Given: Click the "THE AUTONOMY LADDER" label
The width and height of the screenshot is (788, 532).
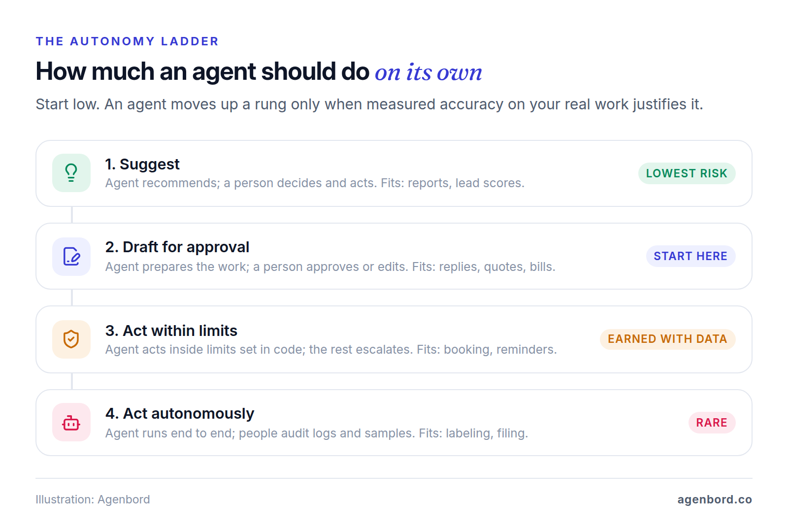Looking at the screenshot, I should [127, 41].
